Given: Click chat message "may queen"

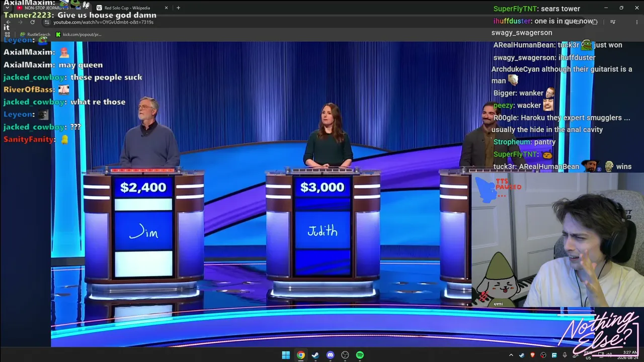Looking at the screenshot, I should [x=80, y=65].
